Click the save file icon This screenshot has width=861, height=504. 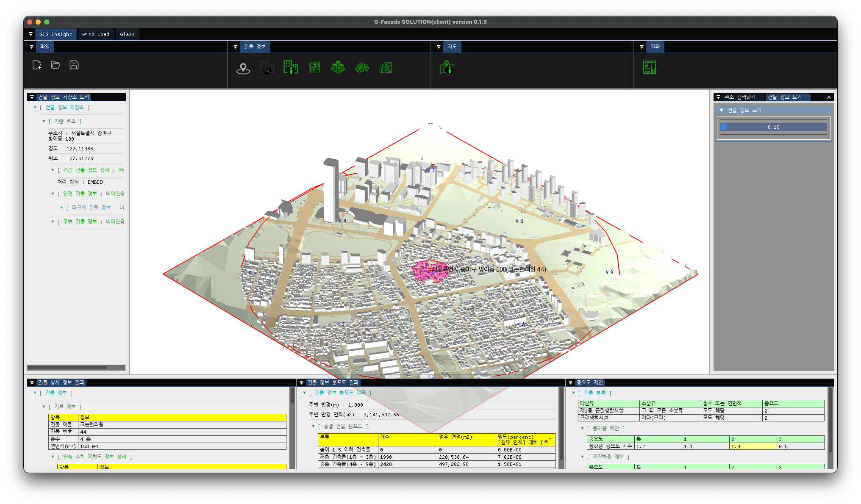coord(74,65)
